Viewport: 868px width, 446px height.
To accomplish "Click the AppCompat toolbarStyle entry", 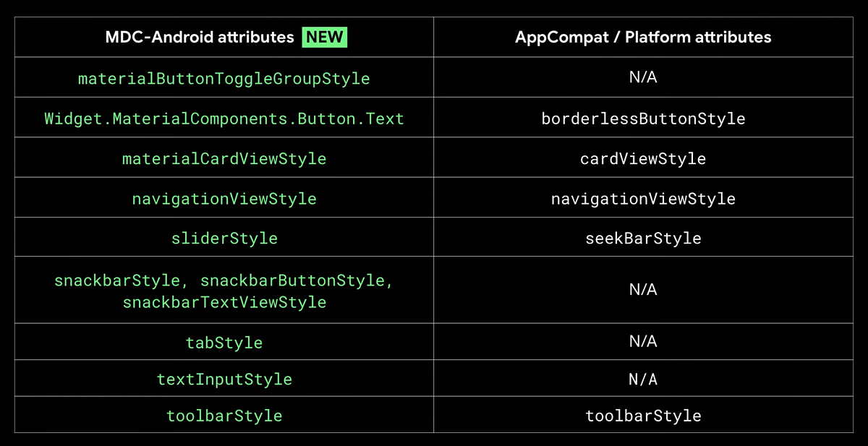I will click(643, 415).
